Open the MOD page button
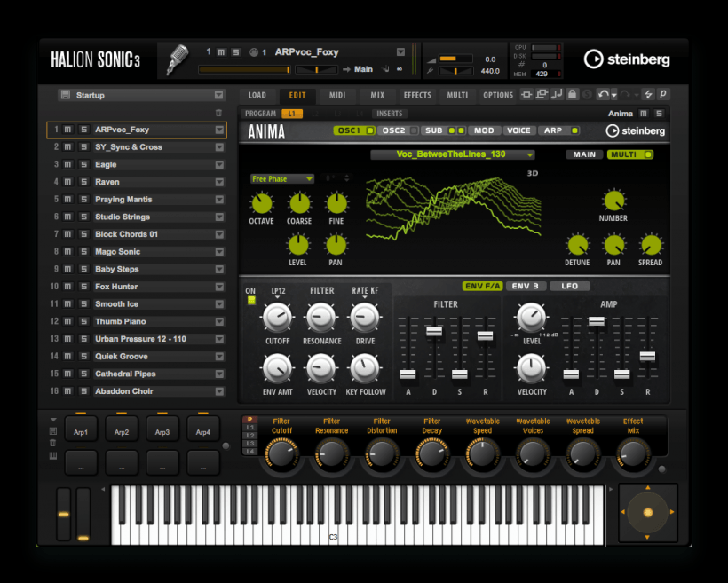This screenshot has width=728, height=583. (x=484, y=130)
